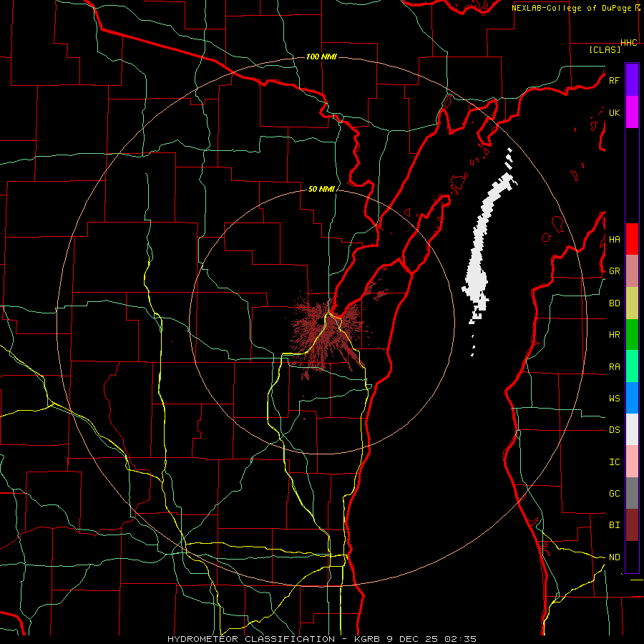Click the 'KGRB' radar site identifier
Image resolution: width=644 pixels, height=644 pixels.
[x=367, y=639]
